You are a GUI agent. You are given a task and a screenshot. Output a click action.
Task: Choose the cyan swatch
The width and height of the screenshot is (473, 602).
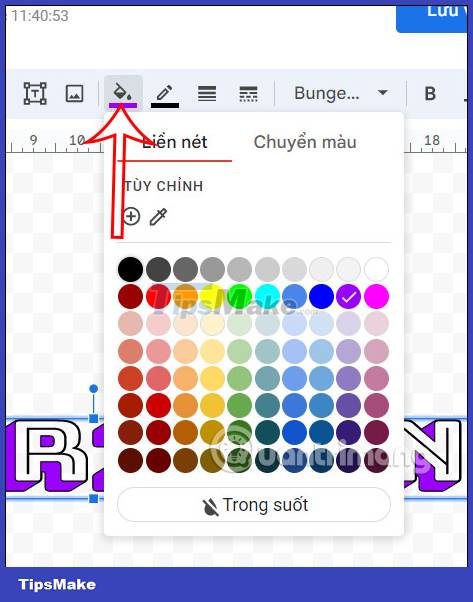(267, 296)
